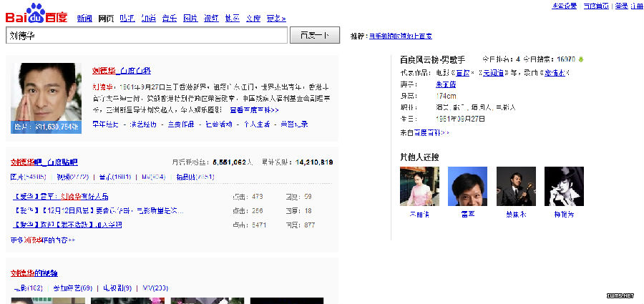Viewport: 644px width, 304px height.
Task: Open the 地图 map tab
Action: click(233, 19)
